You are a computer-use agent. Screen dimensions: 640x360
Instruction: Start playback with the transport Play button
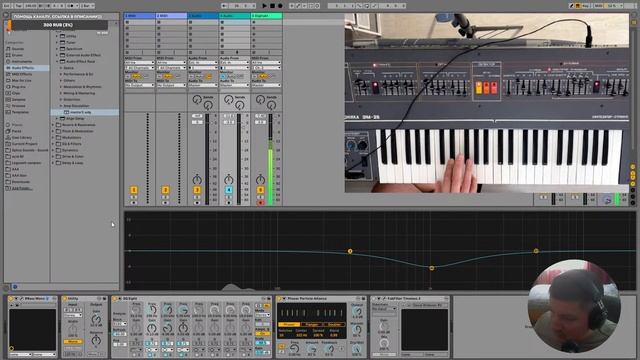[x=264, y=6]
